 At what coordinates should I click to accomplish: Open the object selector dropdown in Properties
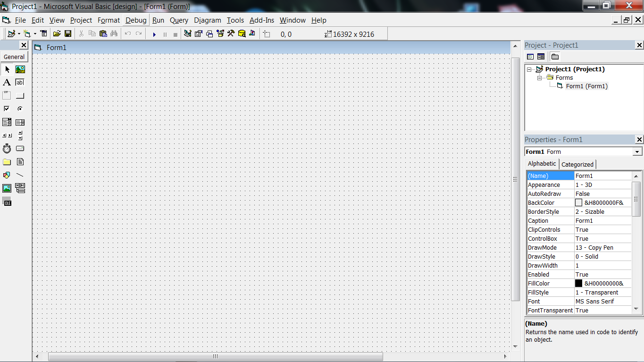tap(637, 152)
